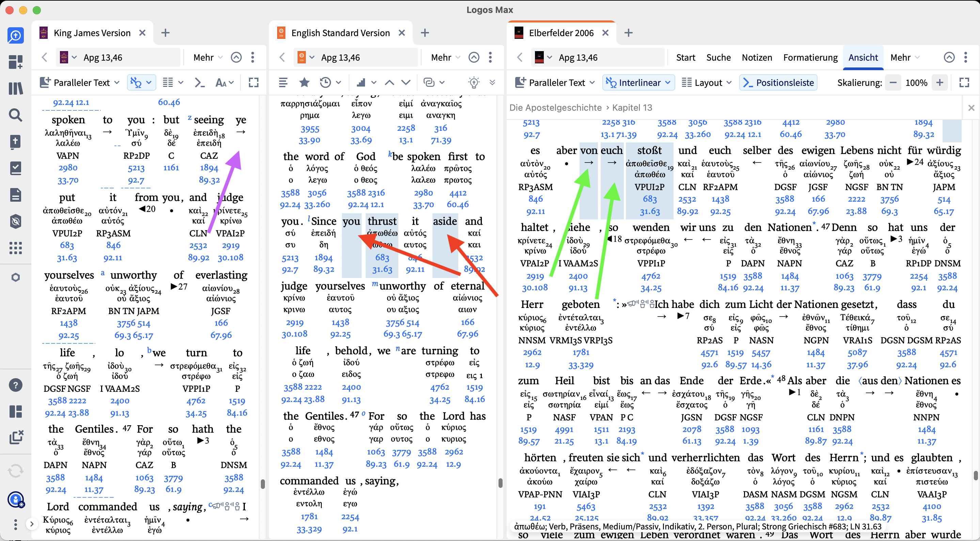Collapse toolbar in King James panel

[236, 58]
